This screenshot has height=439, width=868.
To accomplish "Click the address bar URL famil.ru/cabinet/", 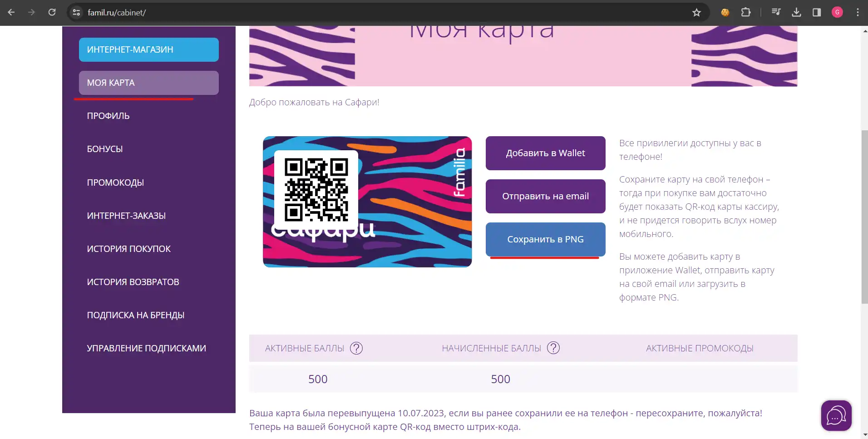I will [x=117, y=12].
